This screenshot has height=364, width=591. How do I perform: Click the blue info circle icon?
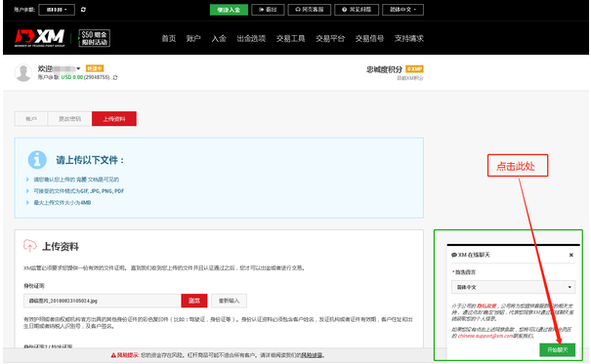click(x=37, y=160)
